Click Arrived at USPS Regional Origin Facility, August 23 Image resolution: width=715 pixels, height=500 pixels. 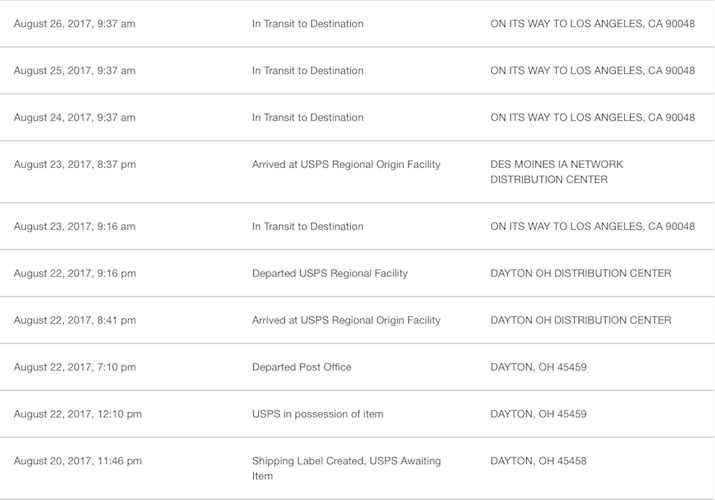346,164
